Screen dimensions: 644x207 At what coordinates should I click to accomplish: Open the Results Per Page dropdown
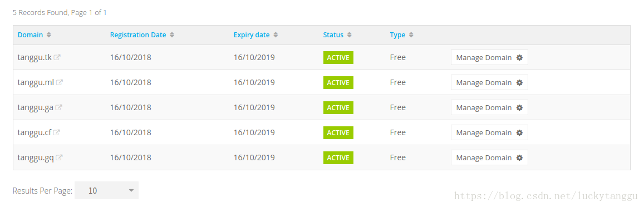pos(106,190)
